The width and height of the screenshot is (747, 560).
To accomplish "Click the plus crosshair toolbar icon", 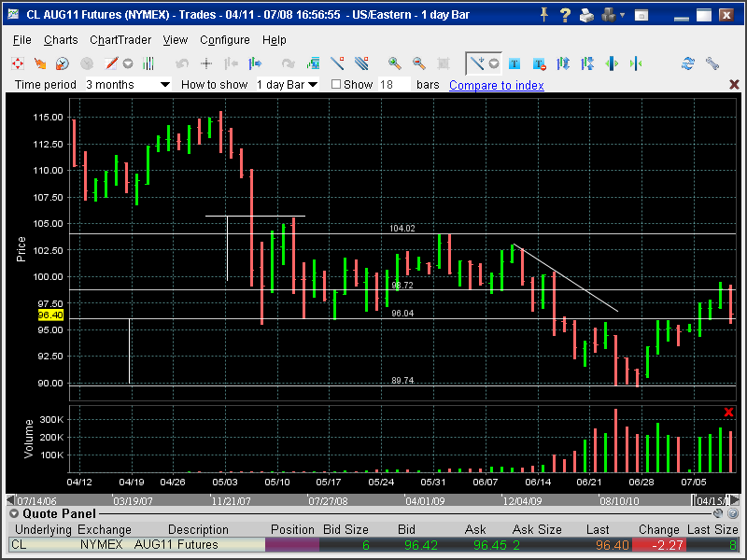I will pyautogui.click(x=206, y=63).
